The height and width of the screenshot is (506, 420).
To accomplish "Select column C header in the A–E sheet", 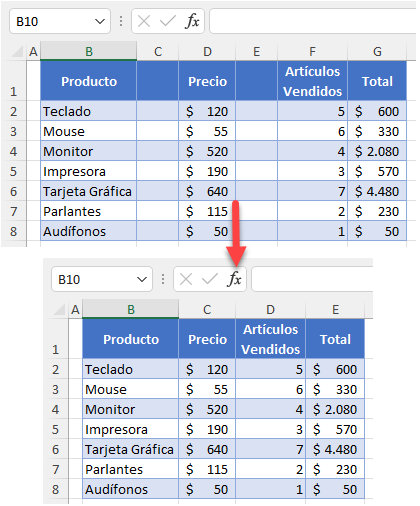I will point(207,310).
